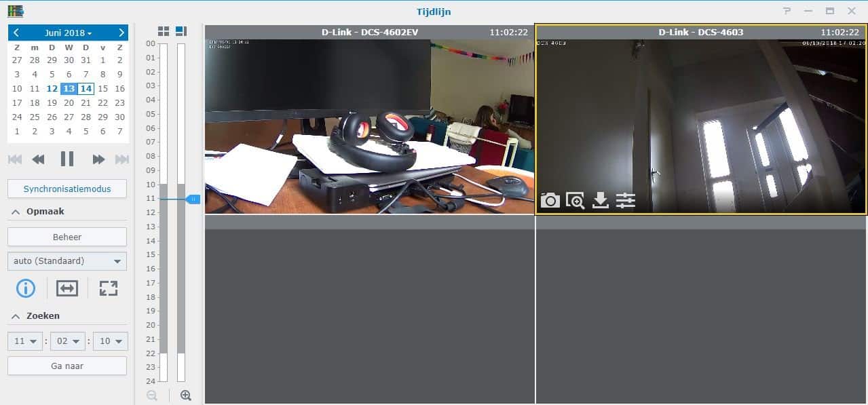Select June 12 in the calendar
This screenshot has width=868, height=405.
click(x=52, y=89)
